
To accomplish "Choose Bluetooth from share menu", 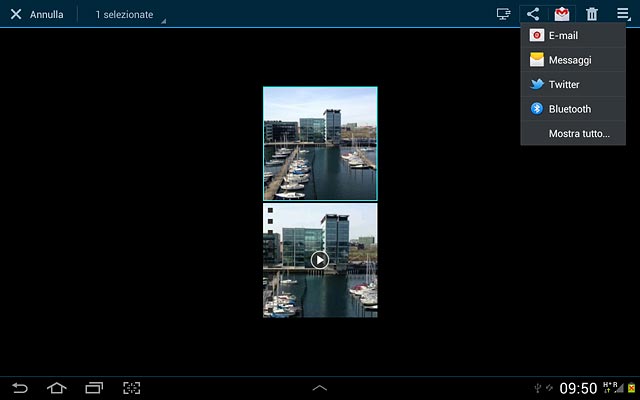I will pyautogui.click(x=573, y=109).
